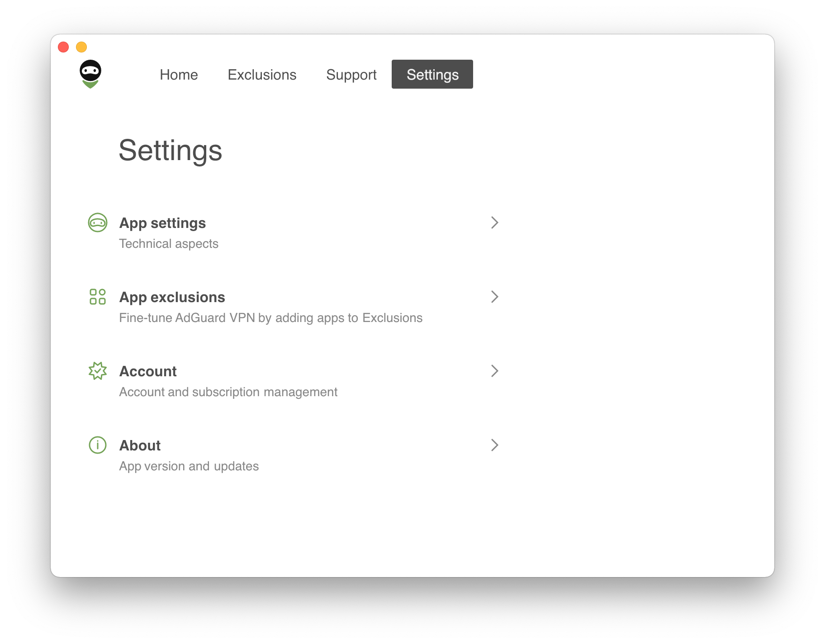Minimize the window with the yellow button
This screenshot has width=825, height=644.
pyautogui.click(x=81, y=47)
